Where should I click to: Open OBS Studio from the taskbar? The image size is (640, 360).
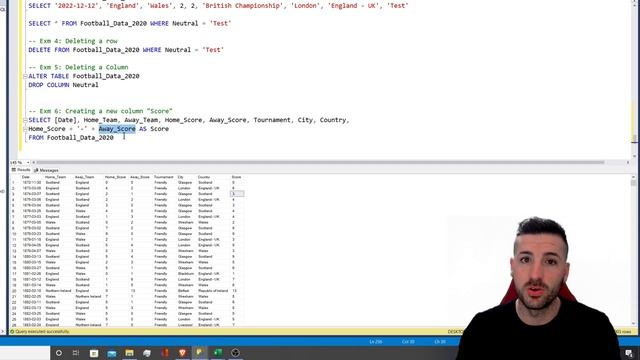pyautogui.click(x=235, y=353)
